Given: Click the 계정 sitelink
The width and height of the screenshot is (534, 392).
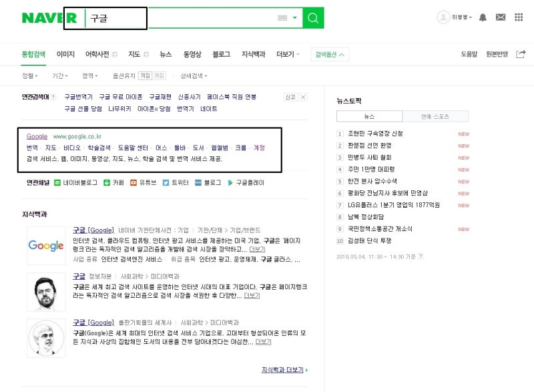Looking at the screenshot, I should [259, 148].
